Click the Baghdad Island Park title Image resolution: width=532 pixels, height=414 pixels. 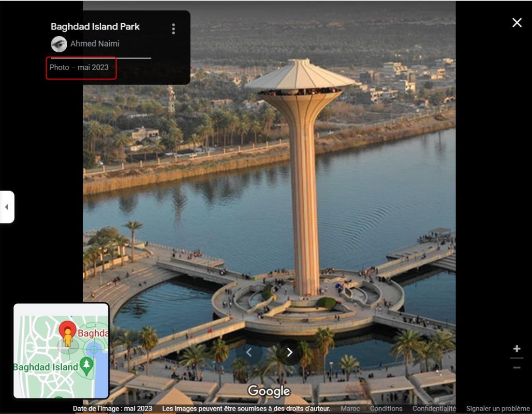click(95, 27)
